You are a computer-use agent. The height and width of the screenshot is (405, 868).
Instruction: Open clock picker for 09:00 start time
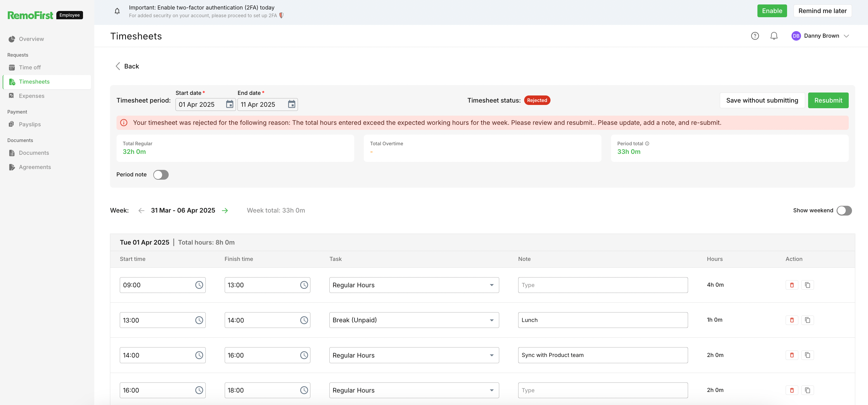[x=199, y=285]
